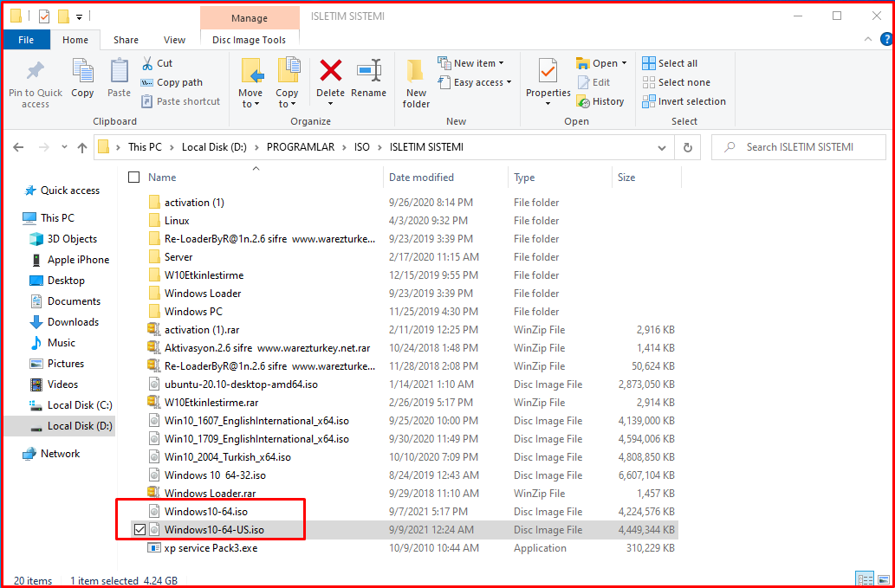This screenshot has width=895, height=588.
Task: Open Properties with the checkmark icon
Action: pos(548,71)
